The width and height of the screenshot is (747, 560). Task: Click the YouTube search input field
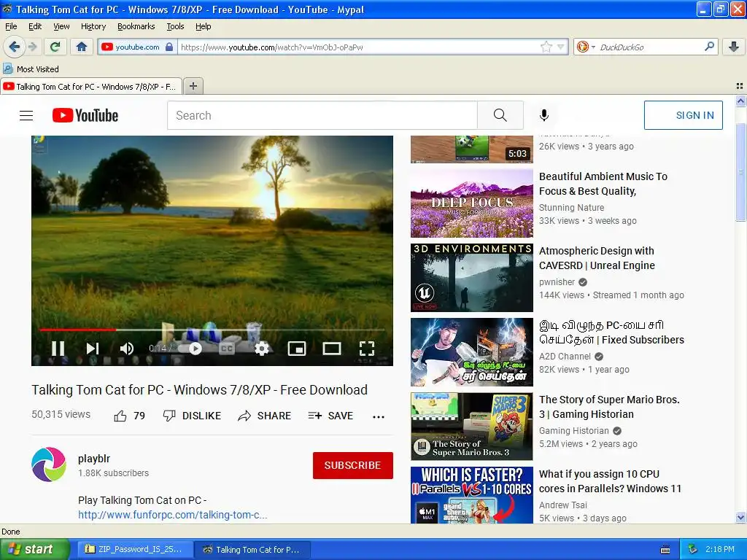(x=322, y=115)
